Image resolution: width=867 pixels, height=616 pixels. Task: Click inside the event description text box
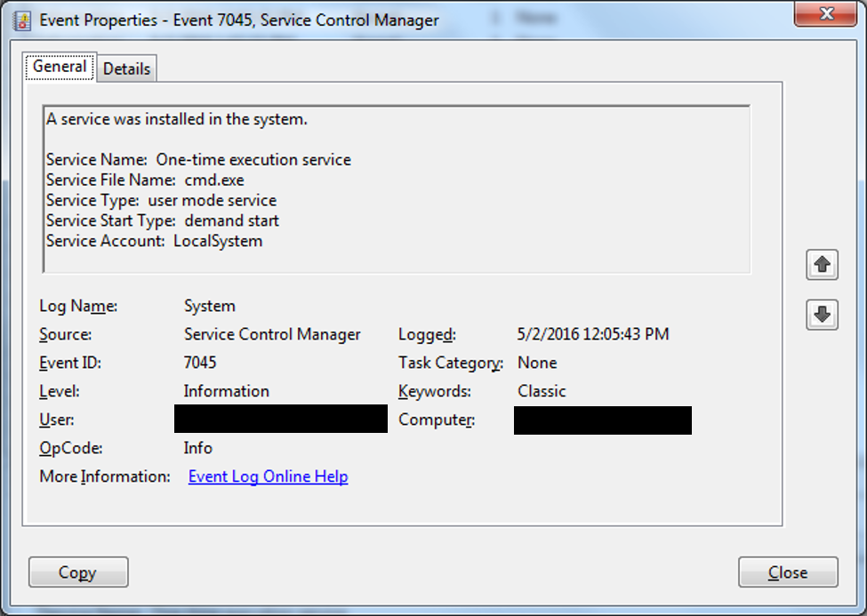pos(396,189)
